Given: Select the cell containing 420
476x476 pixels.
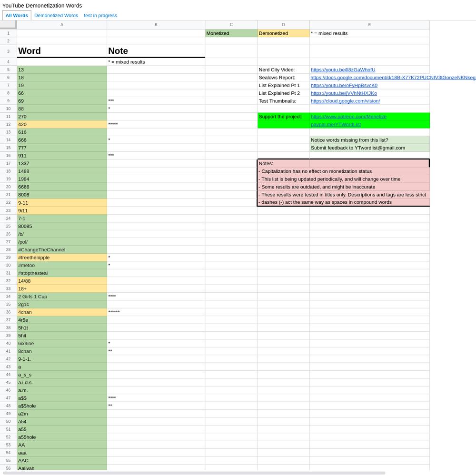Looking at the screenshot, I should point(62,124).
